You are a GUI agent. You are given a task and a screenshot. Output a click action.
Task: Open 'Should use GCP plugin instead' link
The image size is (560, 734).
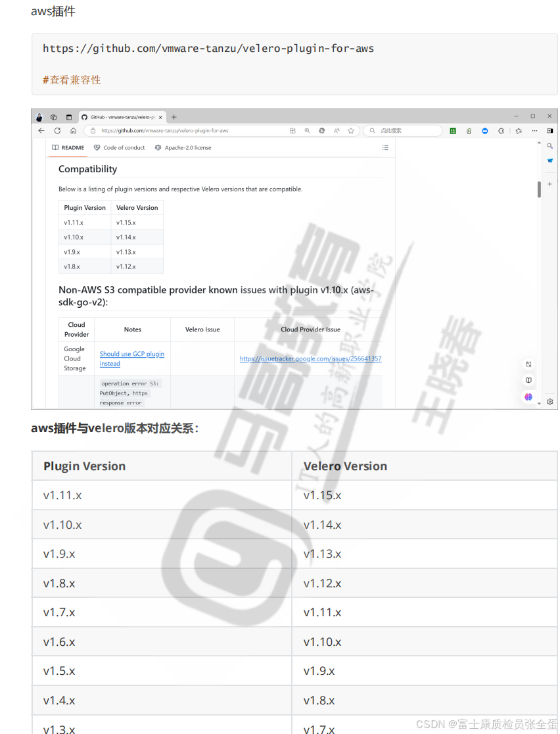coord(132,358)
